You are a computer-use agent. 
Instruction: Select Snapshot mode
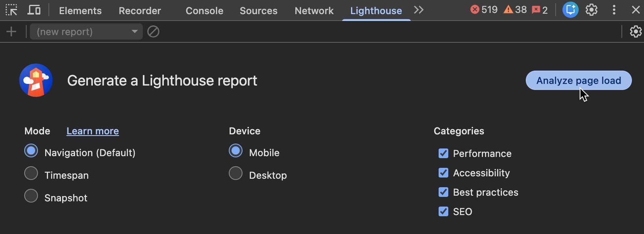coord(31,196)
